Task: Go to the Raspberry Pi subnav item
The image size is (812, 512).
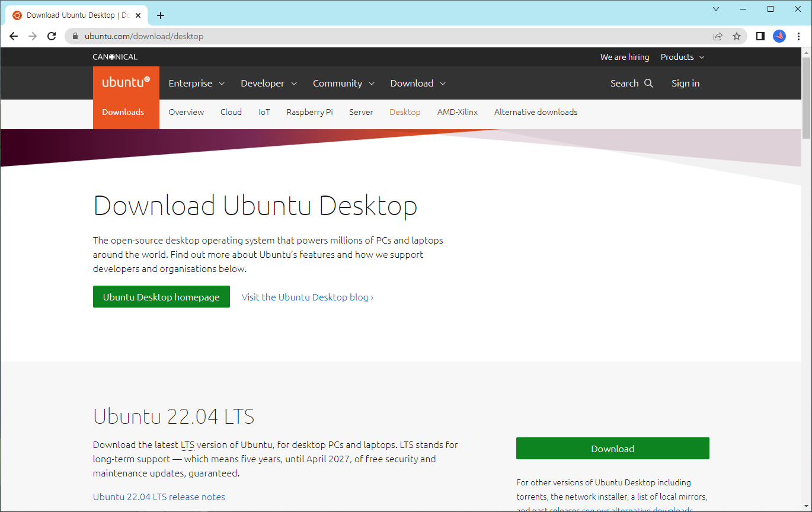Action: tap(309, 112)
